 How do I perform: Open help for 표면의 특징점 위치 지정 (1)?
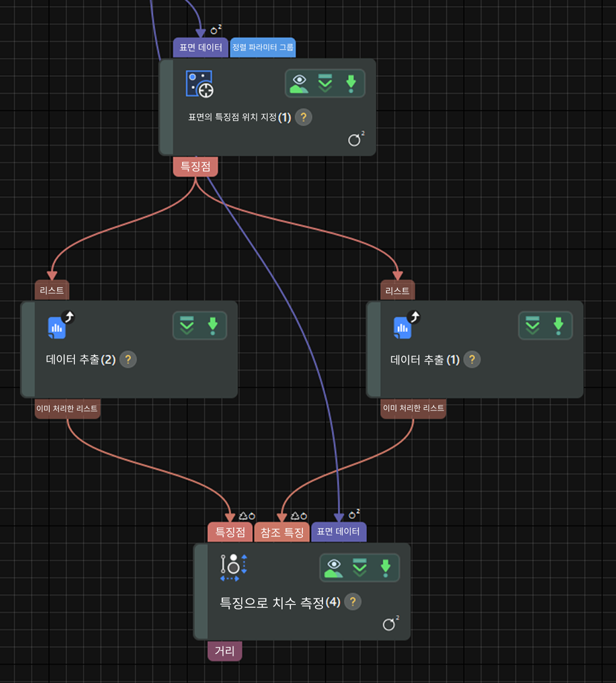pyautogui.click(x=304, y=117)
